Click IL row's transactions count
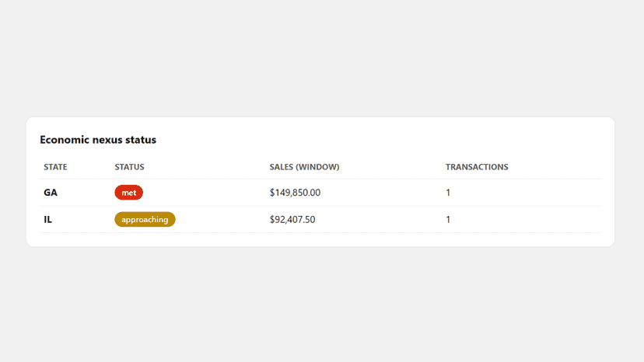 point(448,220)
